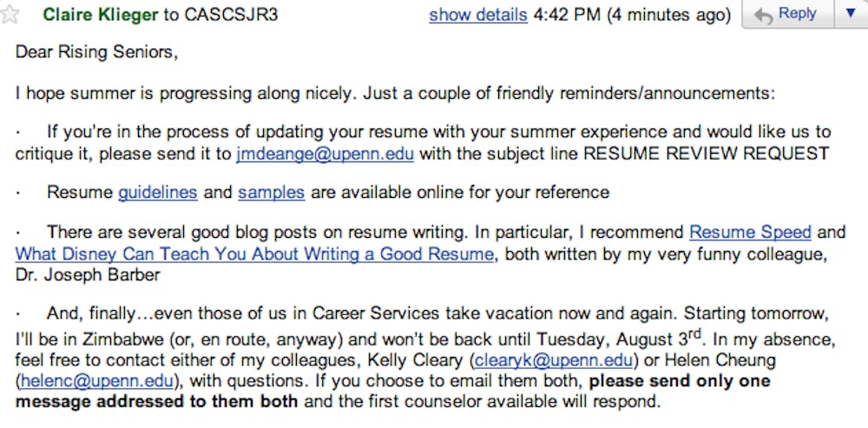Click the Reply button

coord(786,15)
